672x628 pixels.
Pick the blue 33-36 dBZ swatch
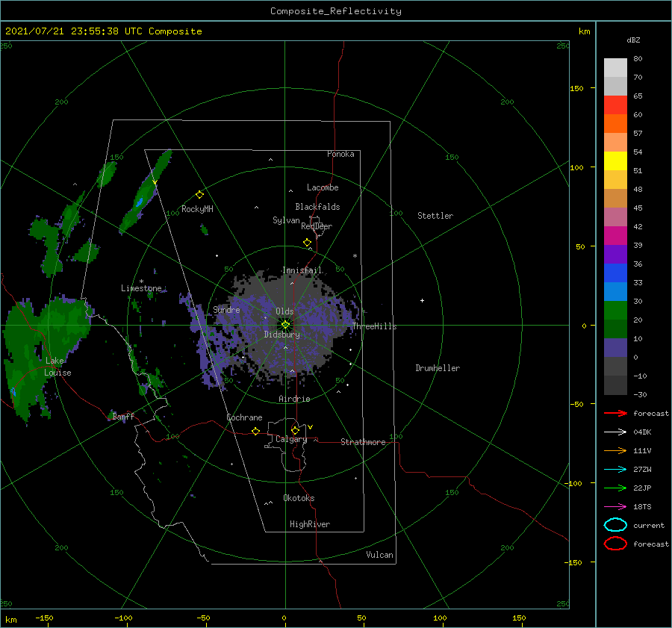[615, 273]
